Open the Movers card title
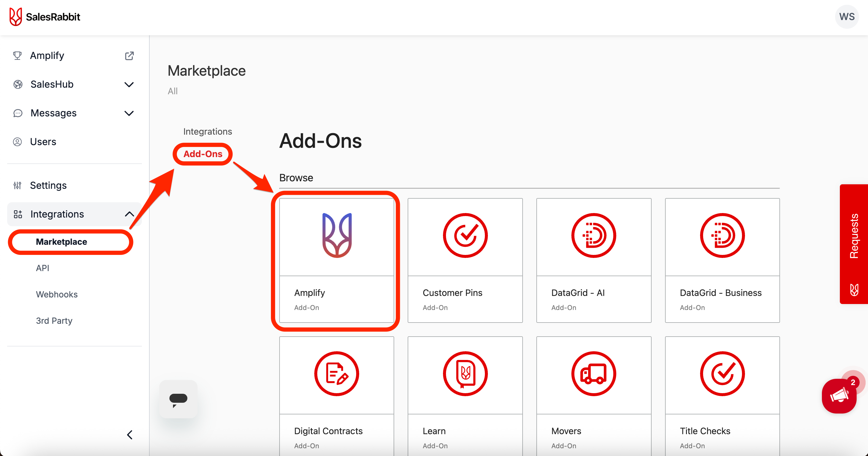This screenshot has width=868, height=456. point(566,431)
